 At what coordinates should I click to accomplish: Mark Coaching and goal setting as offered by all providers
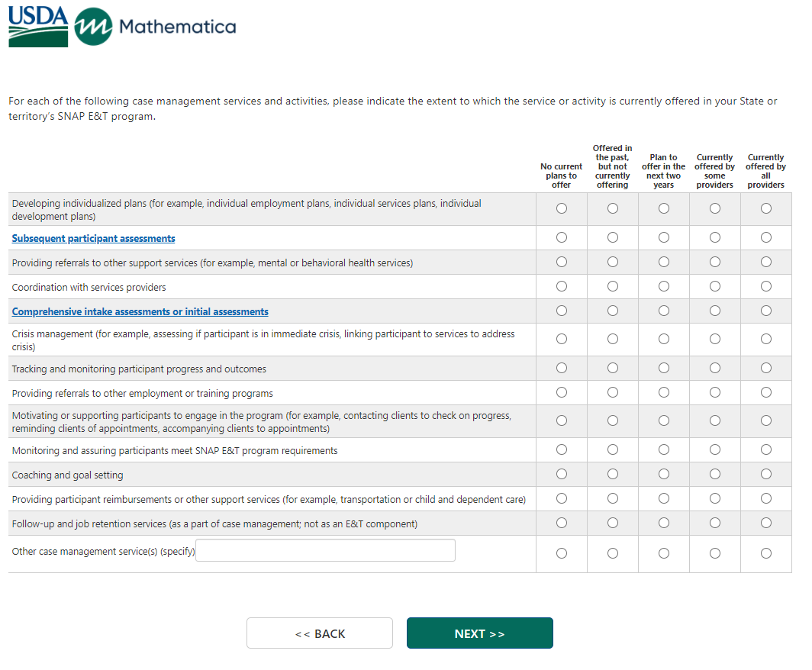765,474
